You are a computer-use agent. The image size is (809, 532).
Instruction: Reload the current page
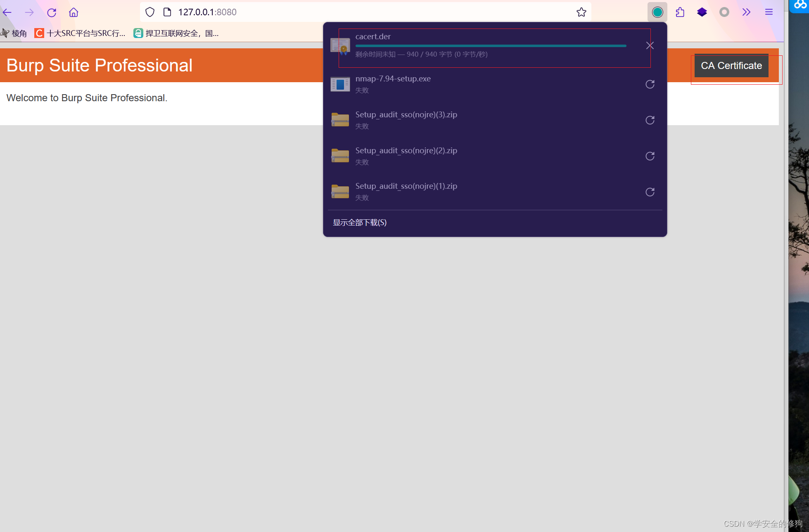pyautogui.click(x=52, y=12)
